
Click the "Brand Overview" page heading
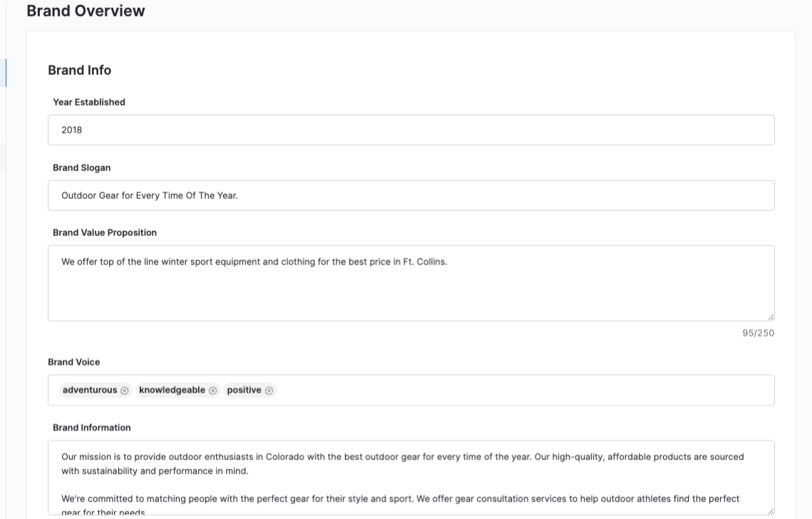coord(86,11)
